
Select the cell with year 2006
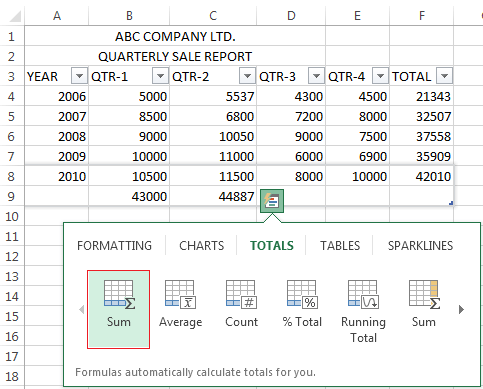(x=57, y=96)
